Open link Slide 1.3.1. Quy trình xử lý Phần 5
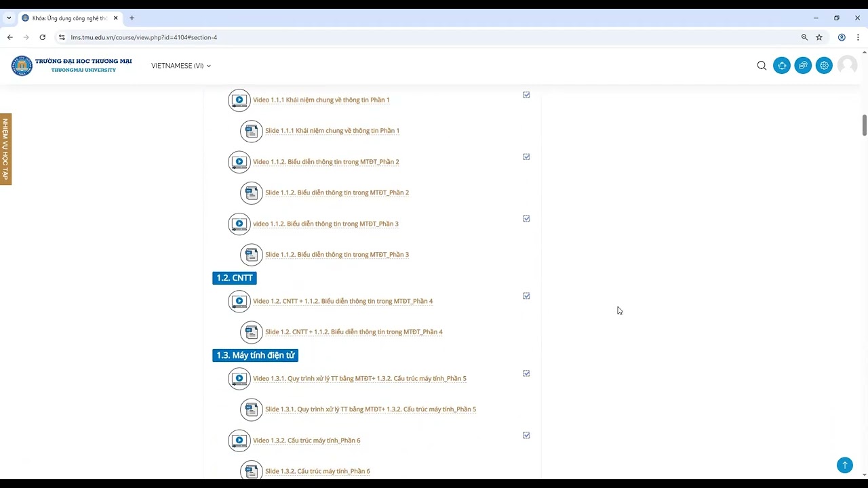 pyautogui.click(x=371, y=409)
